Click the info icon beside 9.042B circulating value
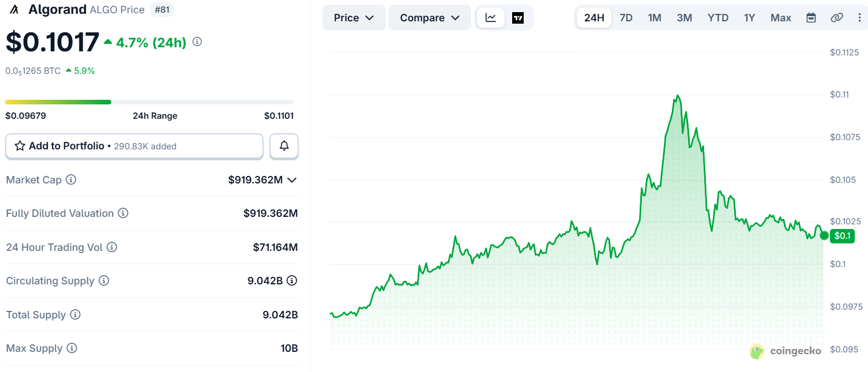The height and width of the screenshot is (372, 868). tap(292, 281)
